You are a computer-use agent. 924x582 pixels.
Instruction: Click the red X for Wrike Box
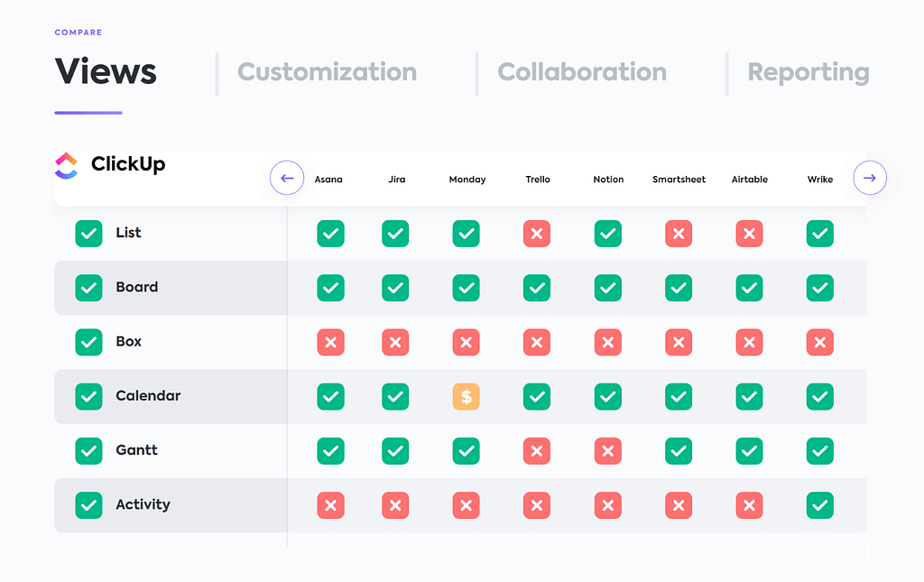click(820, 342)
